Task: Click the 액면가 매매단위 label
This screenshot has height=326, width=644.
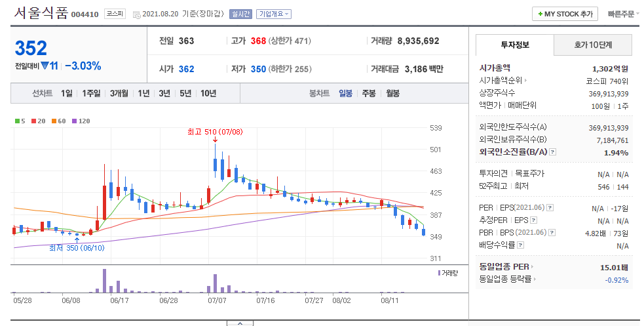Action: click(508, 105)
